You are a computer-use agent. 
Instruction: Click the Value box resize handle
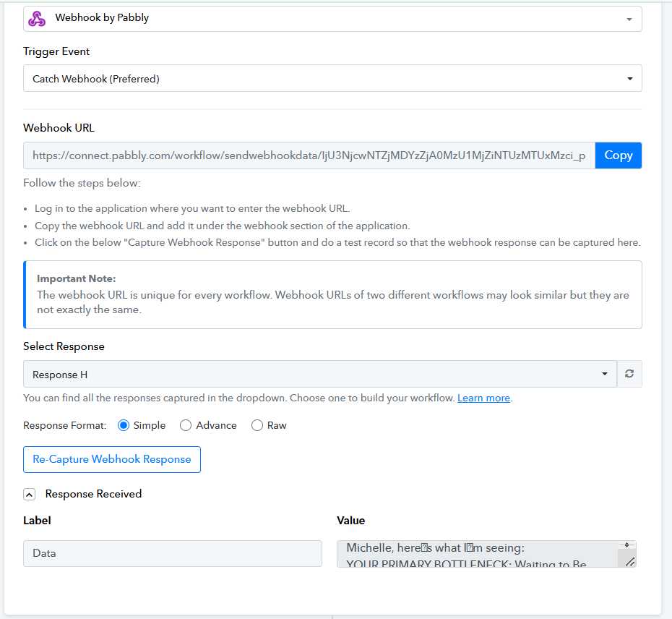tap(629, 561)
